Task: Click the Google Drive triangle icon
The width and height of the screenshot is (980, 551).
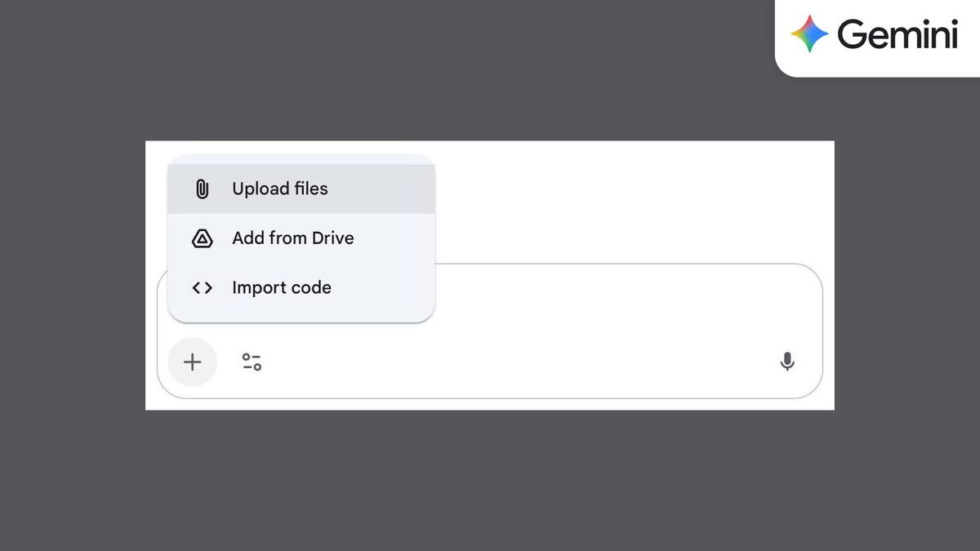Action: pyautogui.click(x=201, y=238)
